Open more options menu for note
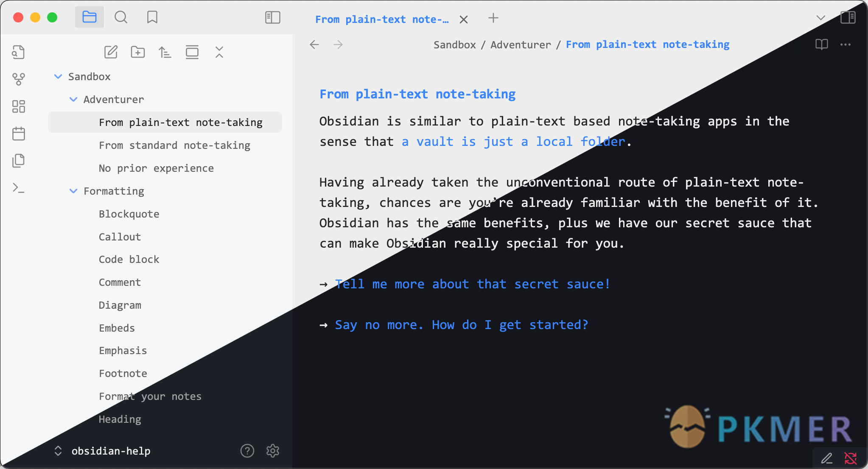The width and height of the screenshot is (868, 469). (x=846, y=45)
